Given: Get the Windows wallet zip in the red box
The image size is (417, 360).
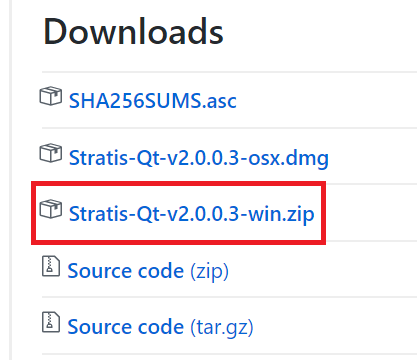Looking at the screenshot, I should (191, 214).
